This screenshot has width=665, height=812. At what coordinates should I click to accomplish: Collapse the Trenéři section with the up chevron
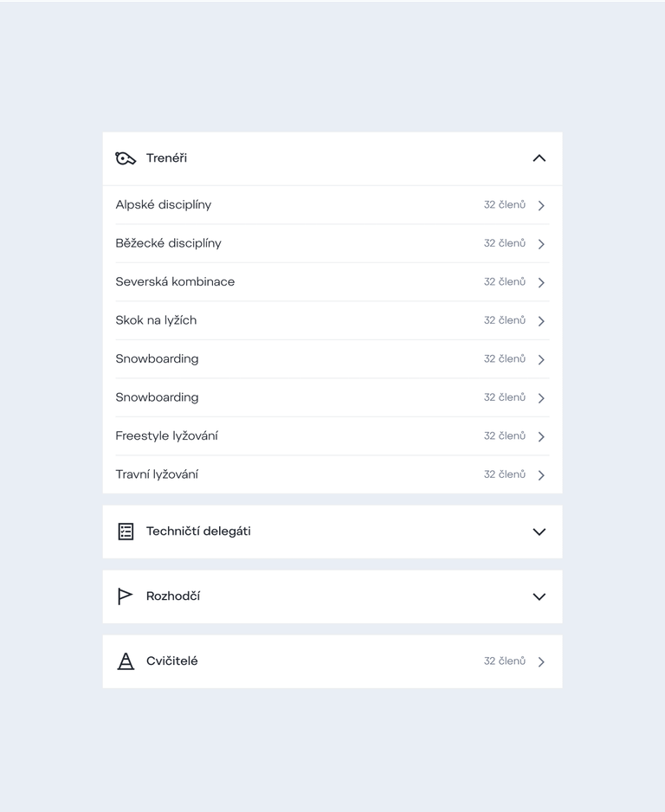click(x=539, y=158)
